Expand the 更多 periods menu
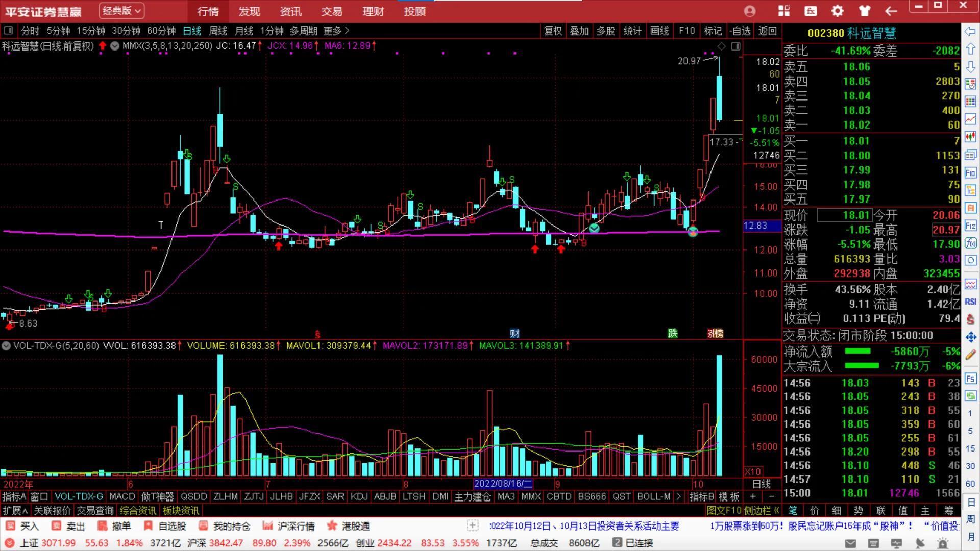This screenshot has height=551, width=980. (336, 31)
